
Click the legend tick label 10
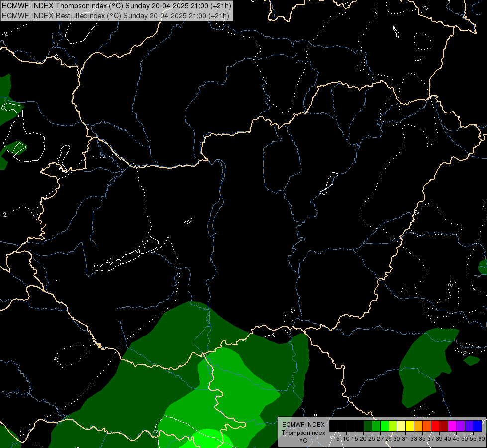346,439
